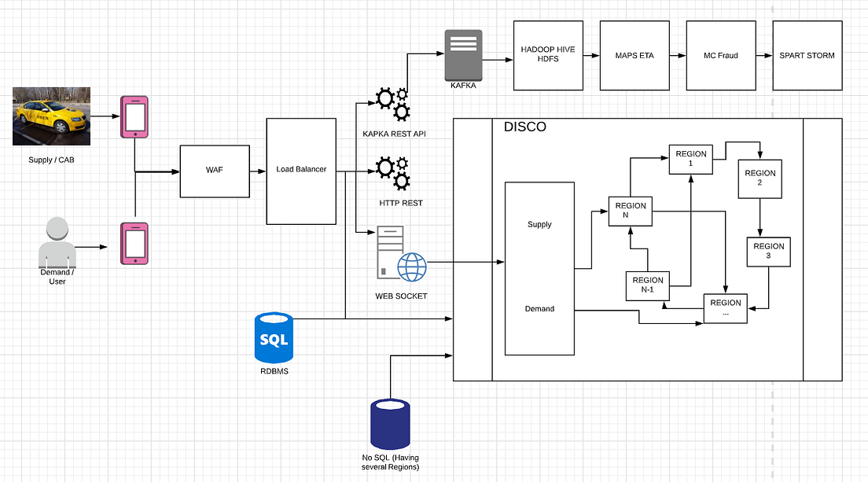Click the No SQL database cylinder
Viewport: 868px width, 482px height.
pyautogui.click(x=390, y=423)
